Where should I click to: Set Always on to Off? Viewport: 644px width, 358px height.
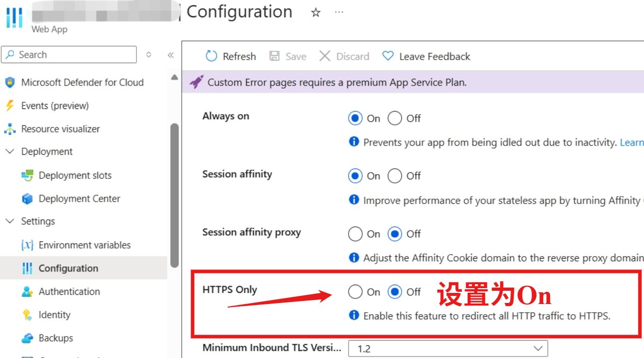(x=395, y=118)
